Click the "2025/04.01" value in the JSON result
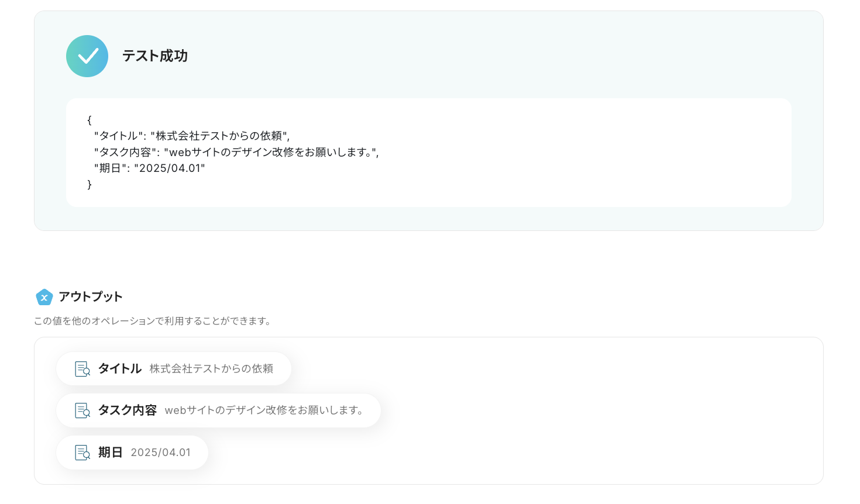 coord(170,168)
